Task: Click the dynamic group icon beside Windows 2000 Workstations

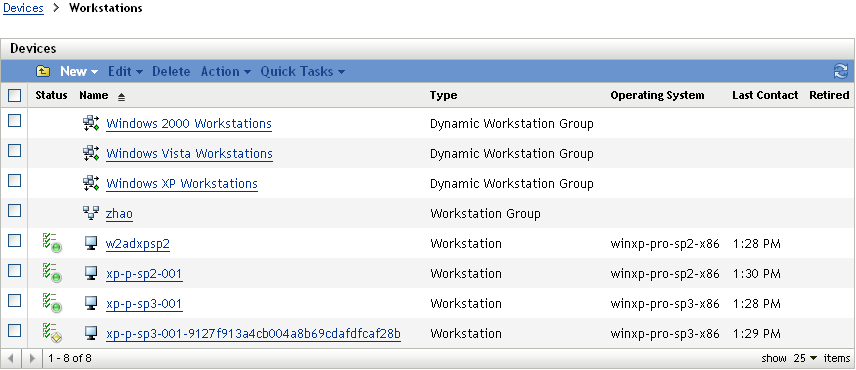Action: tap(91, 123)
